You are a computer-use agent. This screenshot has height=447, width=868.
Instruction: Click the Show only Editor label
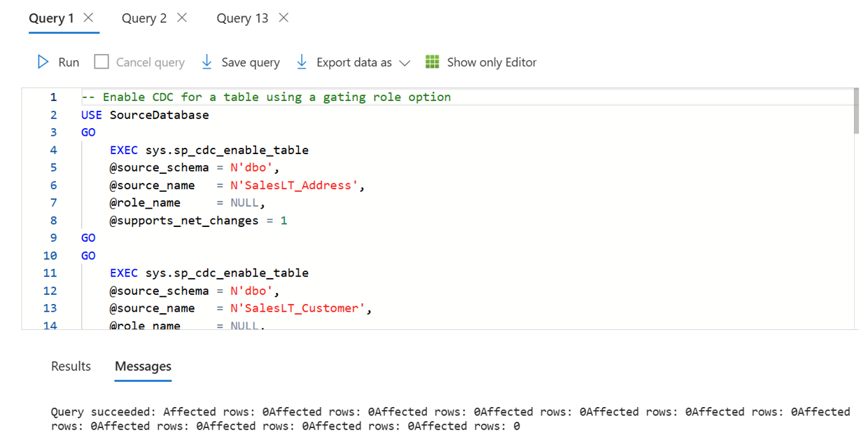491,62
